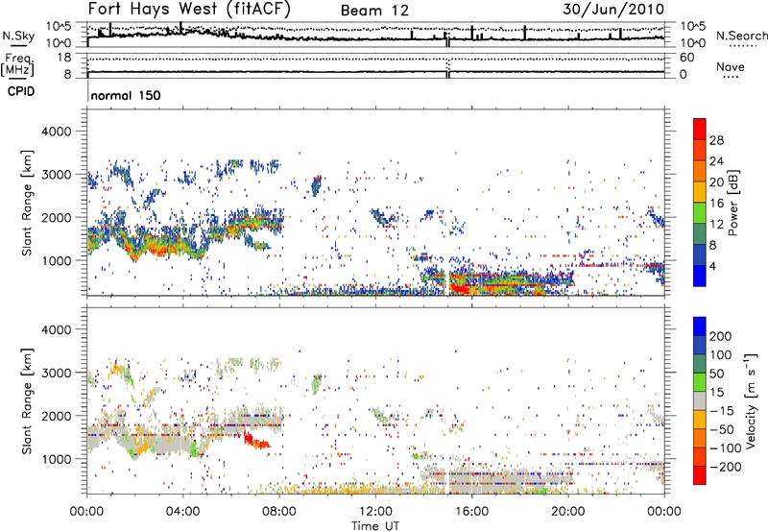Select the '18' frequency axis tick

(x=64, y=58)
